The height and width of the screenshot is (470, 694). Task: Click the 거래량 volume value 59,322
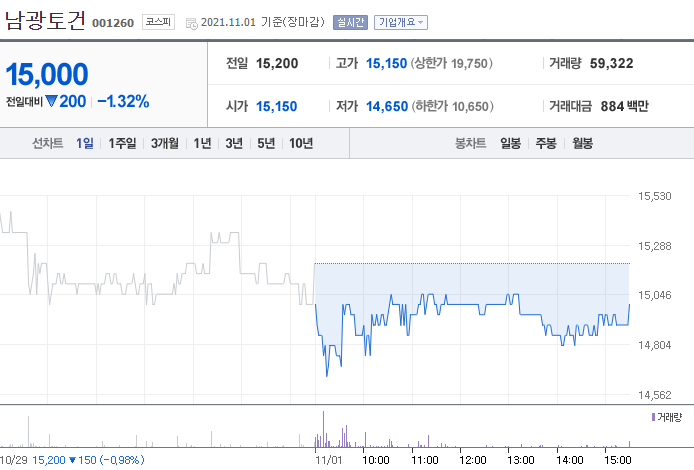pos(611,63)
